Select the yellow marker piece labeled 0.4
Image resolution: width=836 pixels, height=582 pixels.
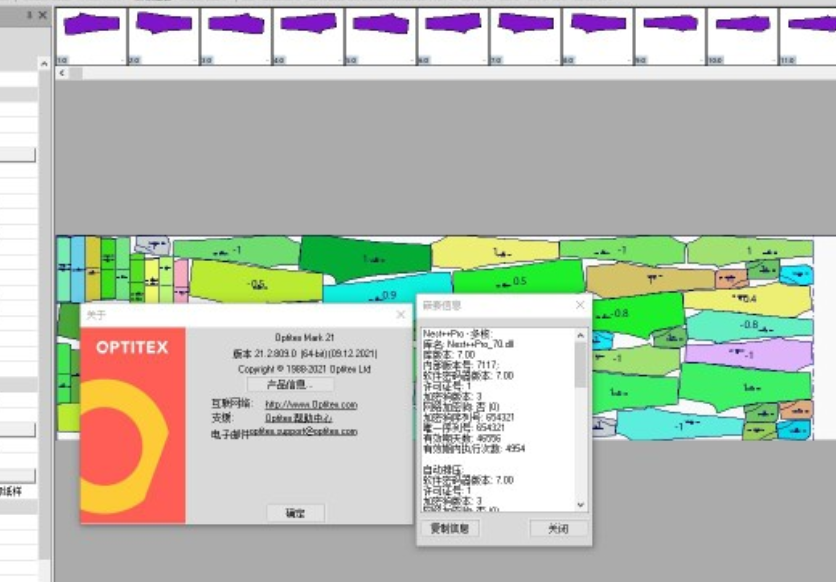pyautogui.click(x=746, y=299)
